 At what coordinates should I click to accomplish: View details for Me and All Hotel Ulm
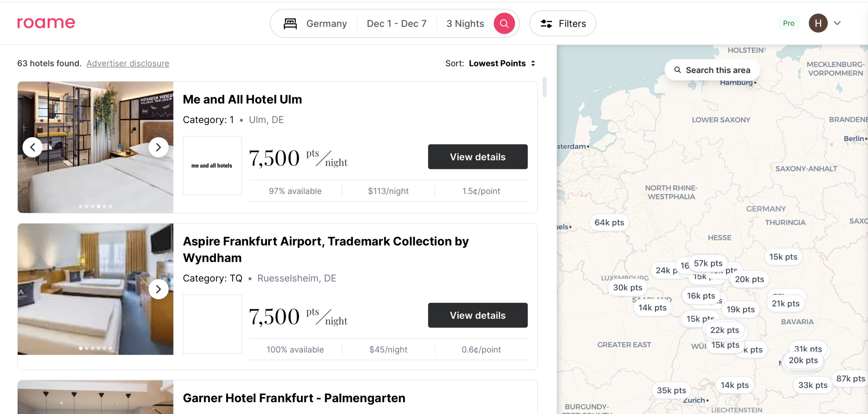[x=477, y=157]
